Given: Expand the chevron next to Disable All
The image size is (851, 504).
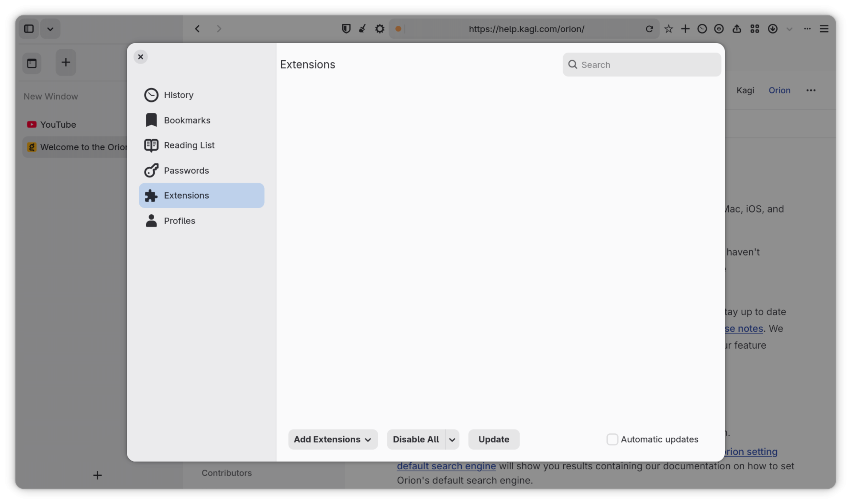Looking at the screenshot, I should [x=452, y=439].
